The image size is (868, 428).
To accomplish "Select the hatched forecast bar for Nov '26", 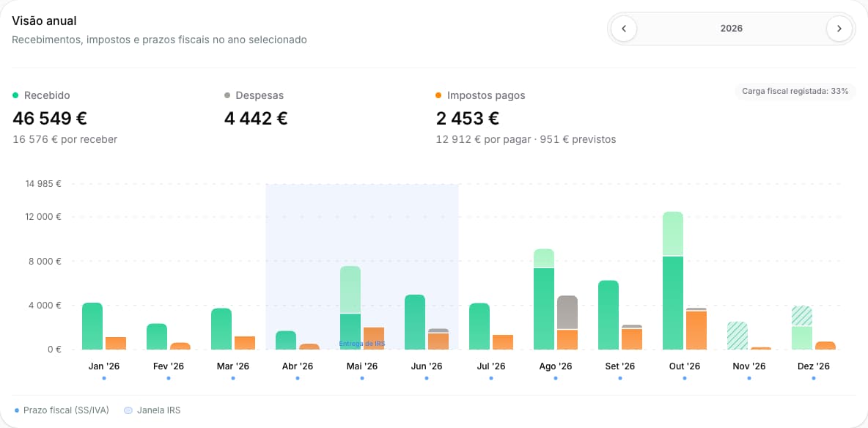I will coord(738,336).
